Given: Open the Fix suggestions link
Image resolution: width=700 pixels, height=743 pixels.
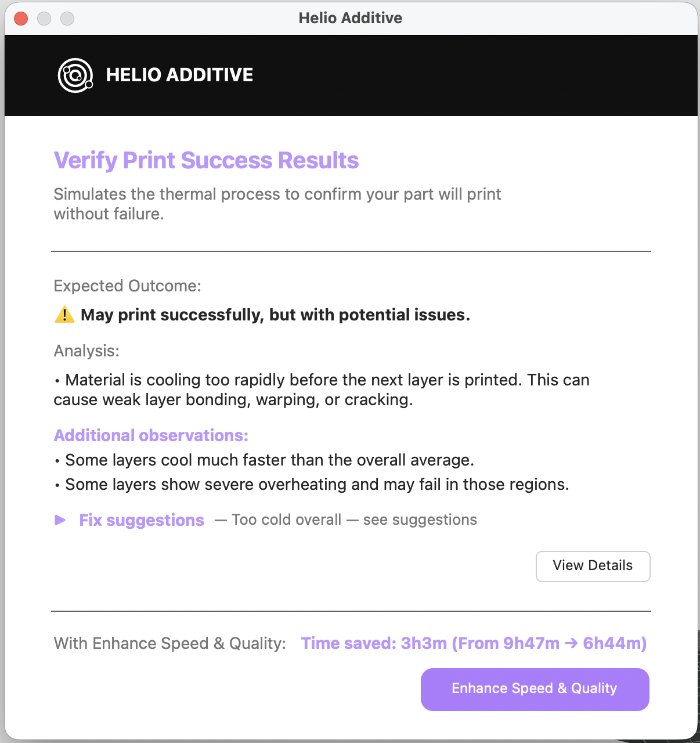Looking at the screenshot, I should tap(141, 520).
